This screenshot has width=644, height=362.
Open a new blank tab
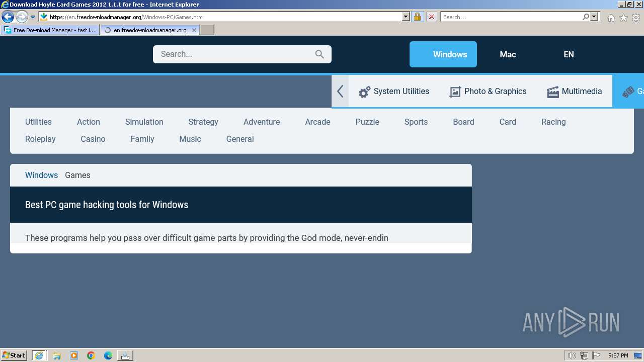[207, 30]
